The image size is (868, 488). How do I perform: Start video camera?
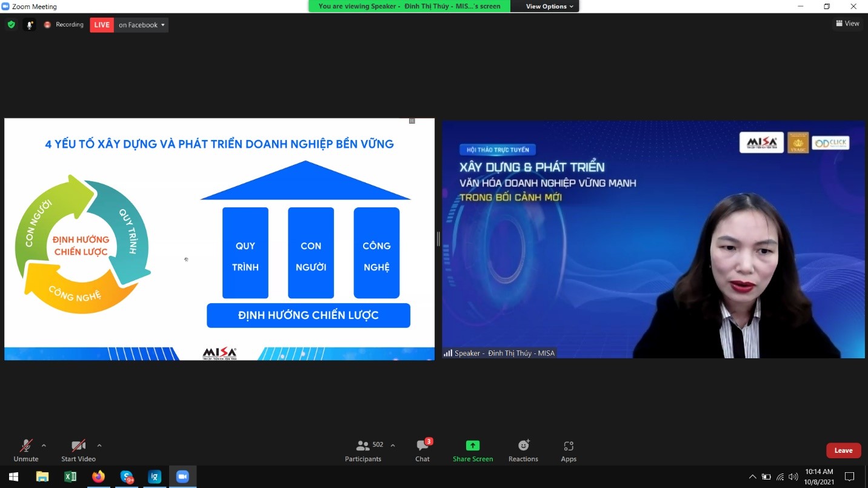78,450
